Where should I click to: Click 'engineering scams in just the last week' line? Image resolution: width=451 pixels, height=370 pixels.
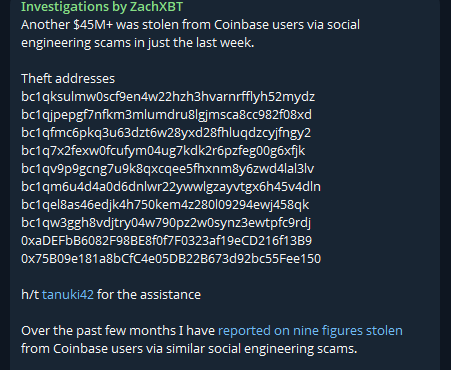click(x=138, y=43)
